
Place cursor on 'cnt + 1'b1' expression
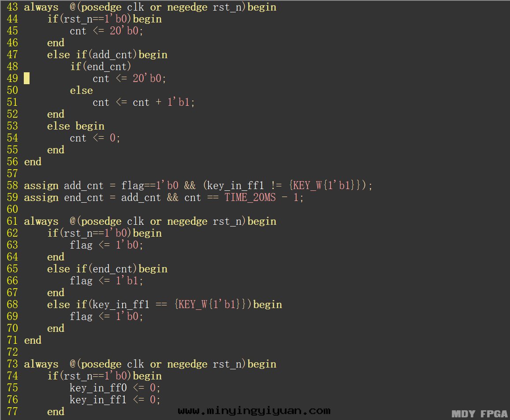coord(164,102)
